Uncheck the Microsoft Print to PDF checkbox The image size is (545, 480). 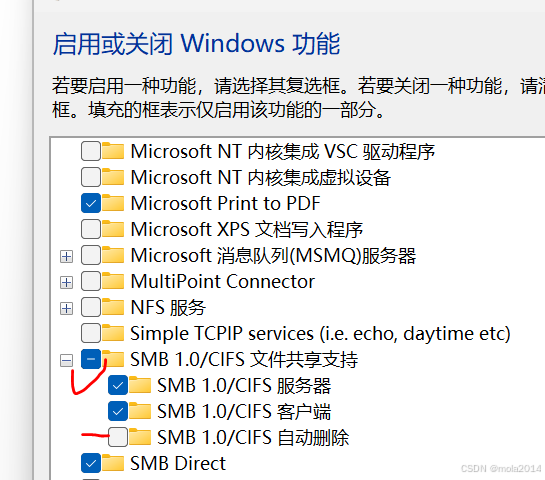point(91,203)
